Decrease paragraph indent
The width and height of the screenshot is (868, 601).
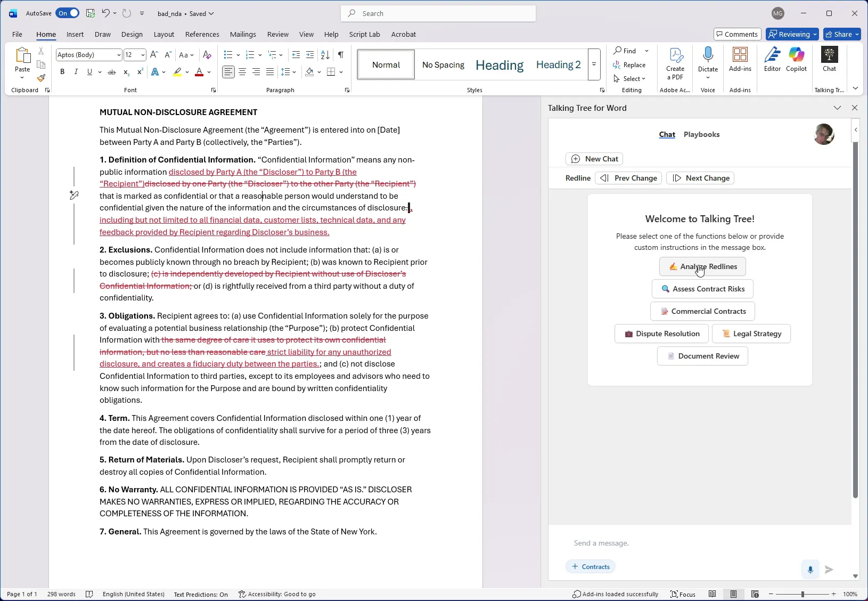[296, 55]
